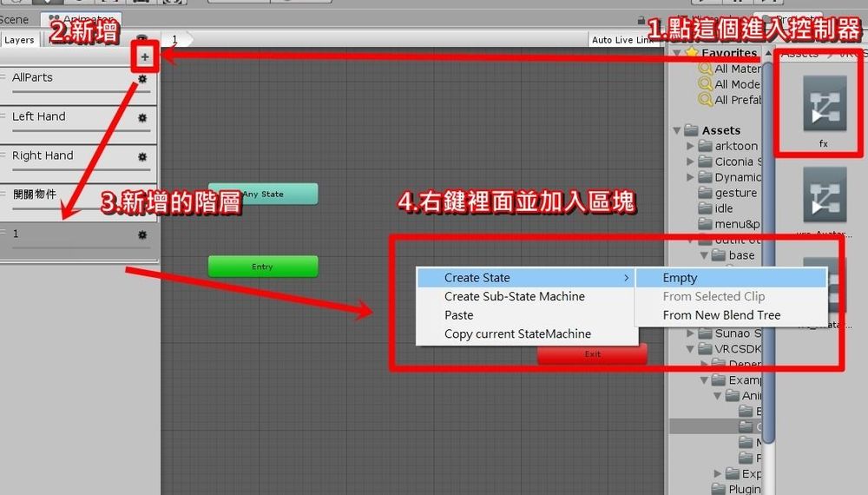868x495 pixels.
Task: Collapse the VRCSDK folder arrow
Action: 690,349
